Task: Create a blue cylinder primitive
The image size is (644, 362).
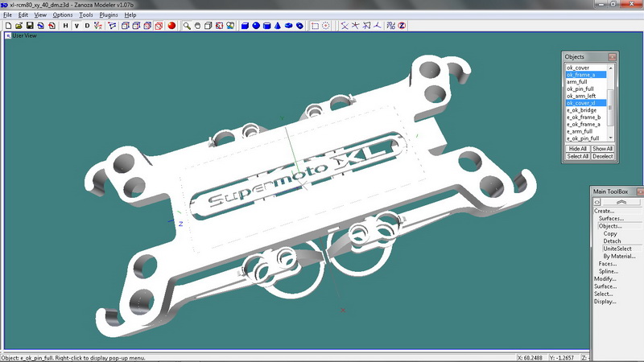Action: pos(266,26)
